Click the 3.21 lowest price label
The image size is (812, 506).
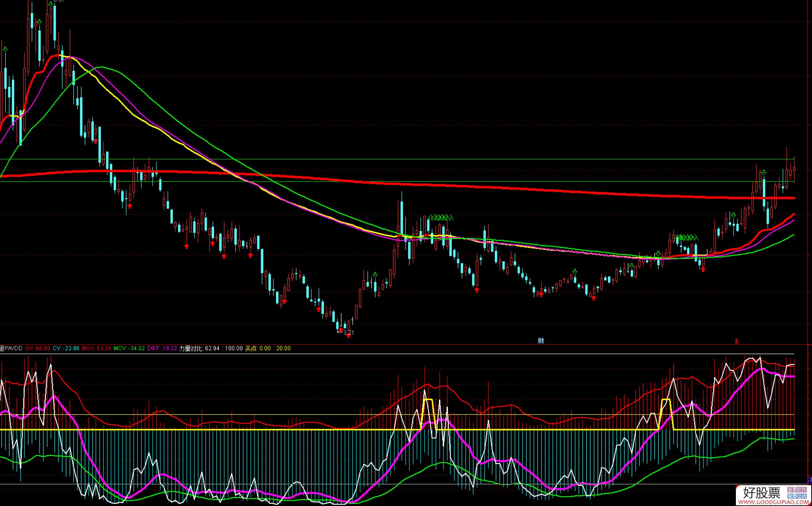[x=348, y=332]
